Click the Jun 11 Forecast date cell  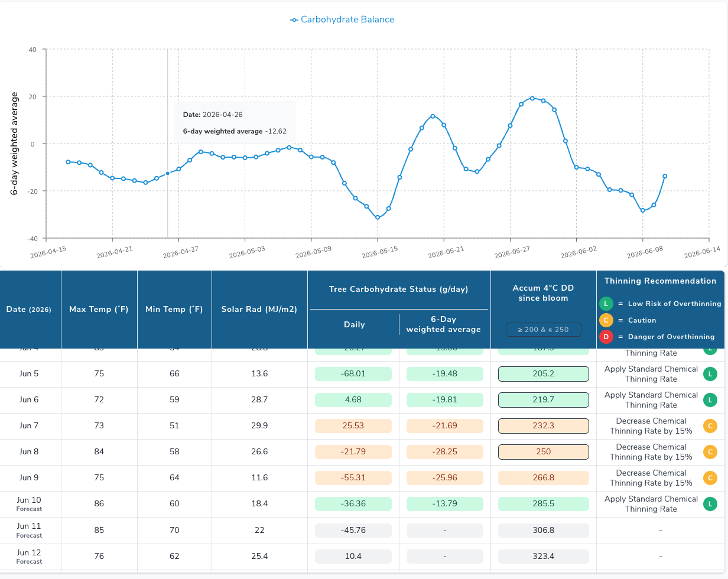coord(29,530)
